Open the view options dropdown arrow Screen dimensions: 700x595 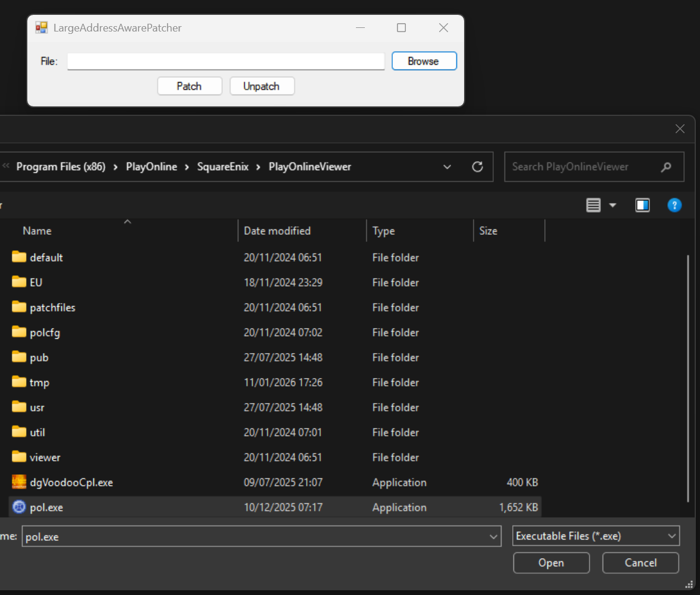613,205
